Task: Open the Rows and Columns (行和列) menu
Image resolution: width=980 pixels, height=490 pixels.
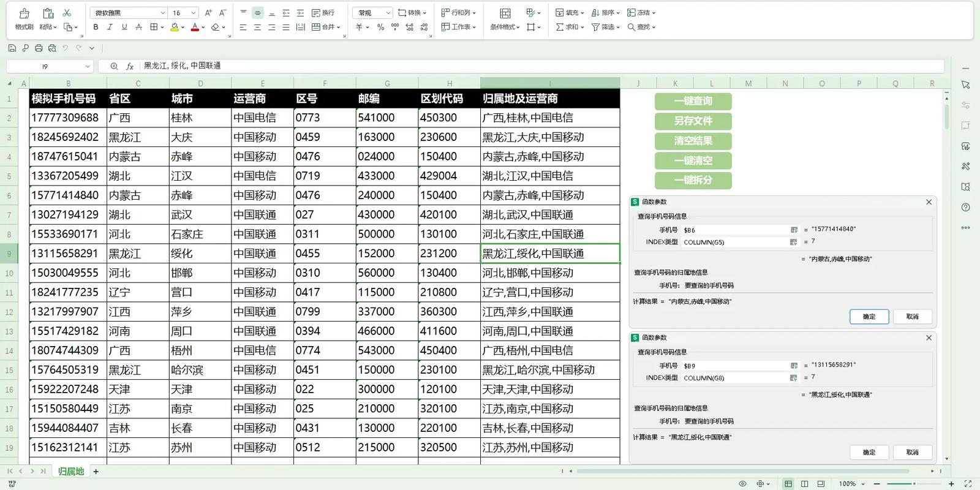Action: click(458, 13)
